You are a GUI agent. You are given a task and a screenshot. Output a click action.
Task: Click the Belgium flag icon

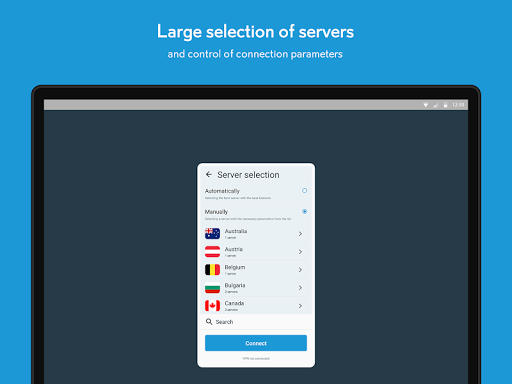(212, 270)
